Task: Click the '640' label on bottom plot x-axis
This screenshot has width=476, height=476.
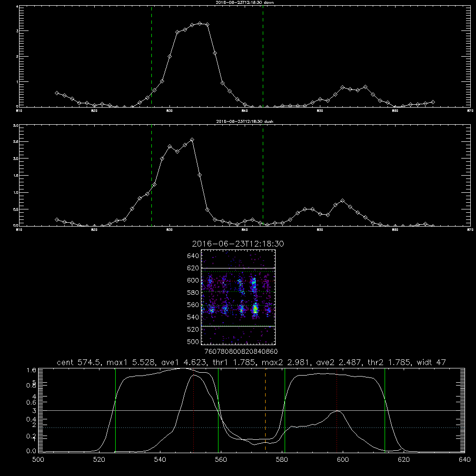Action: click(465, 460)
